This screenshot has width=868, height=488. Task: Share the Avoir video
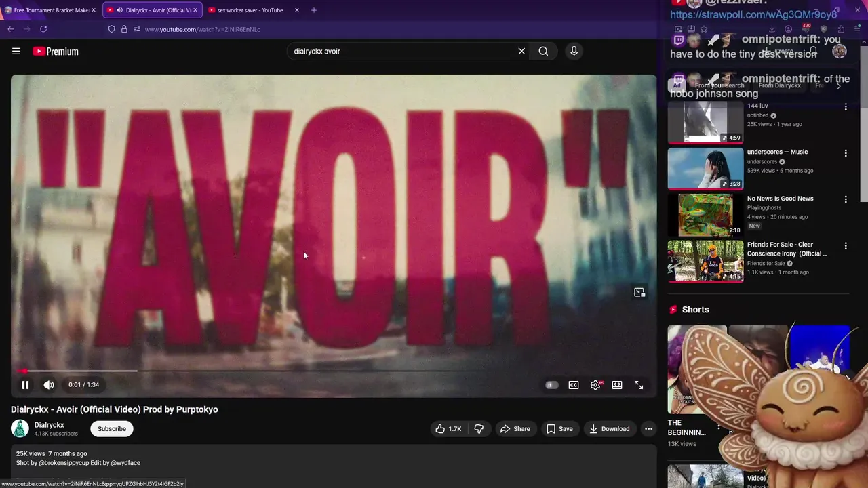[515, 429]
